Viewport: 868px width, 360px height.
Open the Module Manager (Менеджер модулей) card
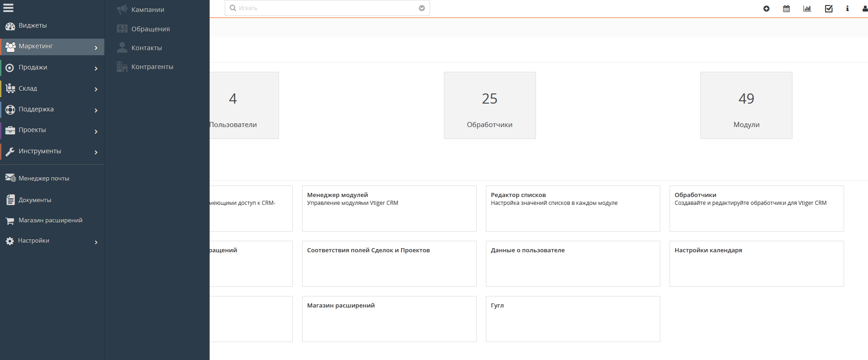[x=389, y=208]
